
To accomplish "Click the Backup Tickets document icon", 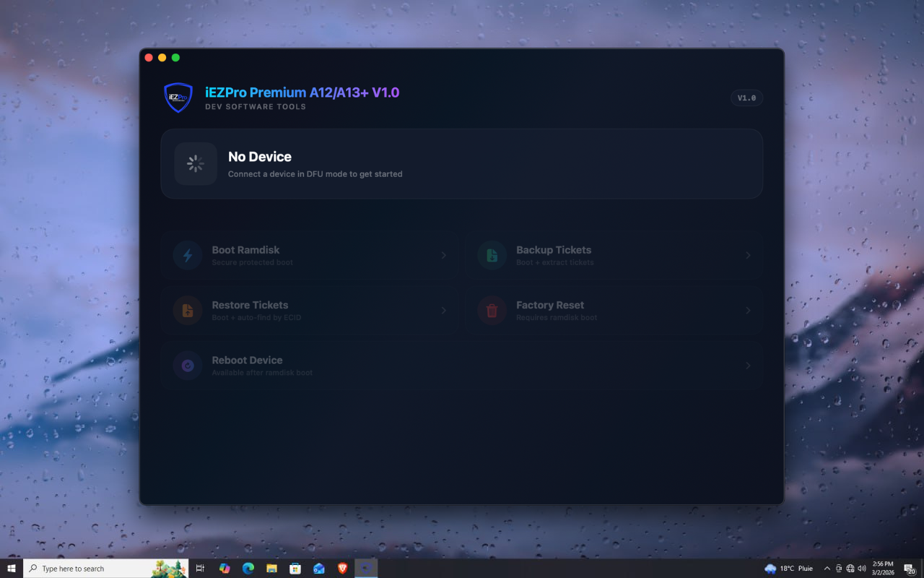I will pos(492,256).
